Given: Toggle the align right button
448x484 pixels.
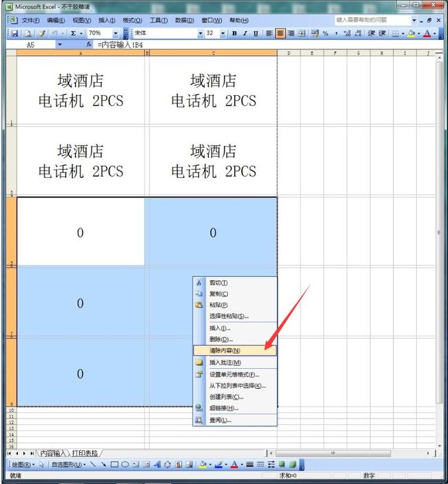Looking at the screenshot, I should (x=291, y=33).
